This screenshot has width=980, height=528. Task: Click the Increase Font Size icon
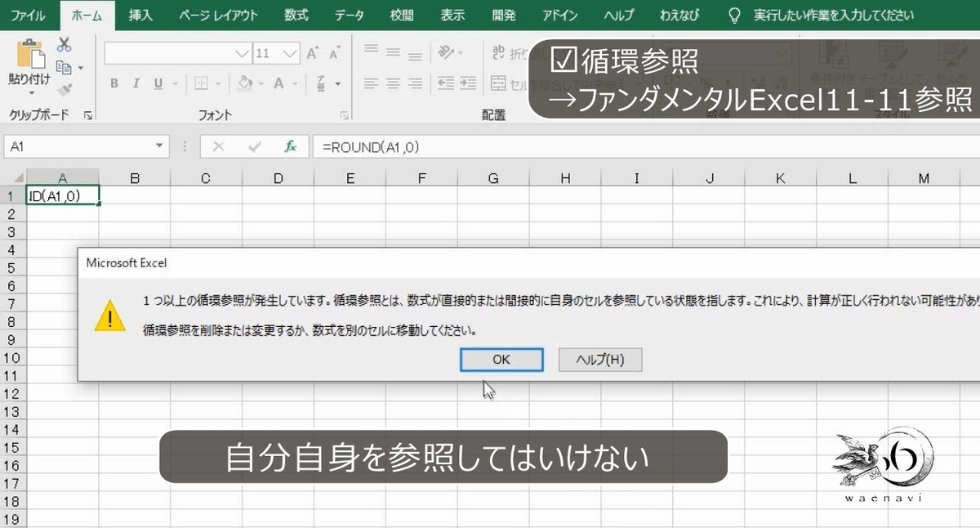tap(312, 54)
